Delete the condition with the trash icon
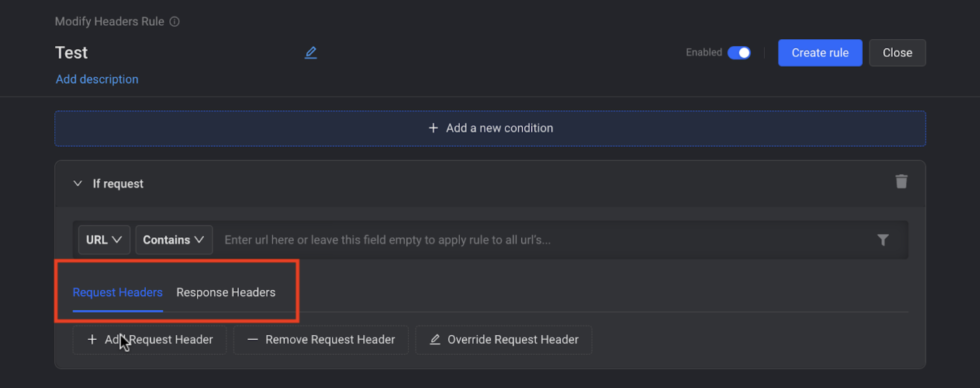Screen dimensions: 980x388 [x=901, y=181]
